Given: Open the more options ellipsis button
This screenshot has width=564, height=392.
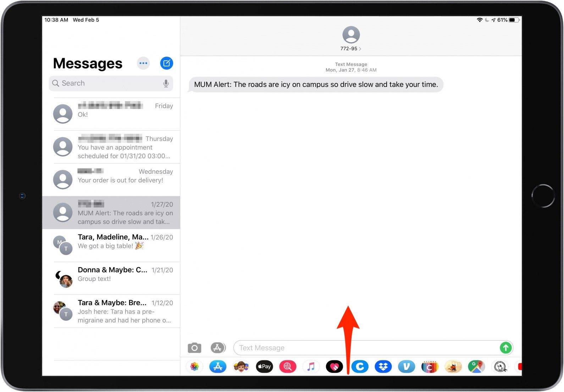Looking at the screenshot, I should pyautogui.click(x=143, y=63).
